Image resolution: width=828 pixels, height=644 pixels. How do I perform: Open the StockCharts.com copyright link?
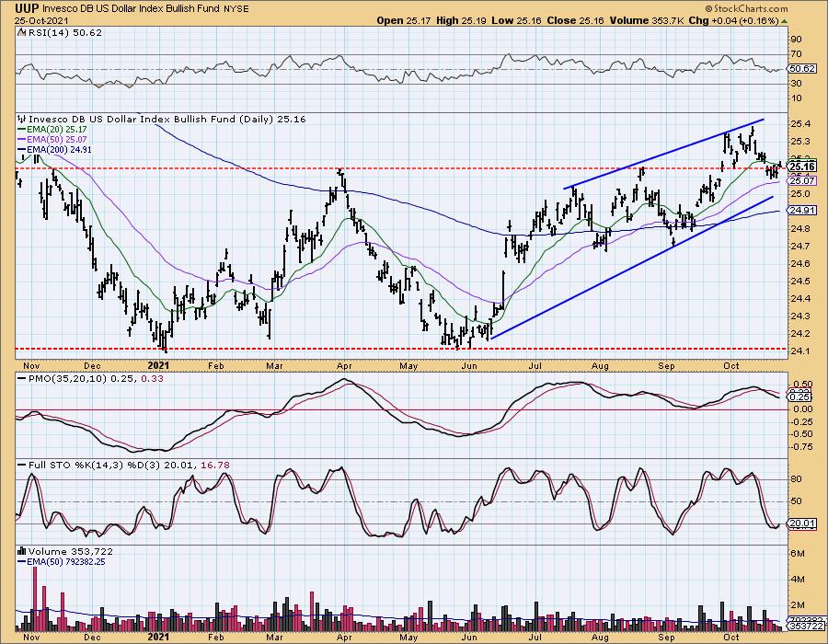(x=746, y=8)
